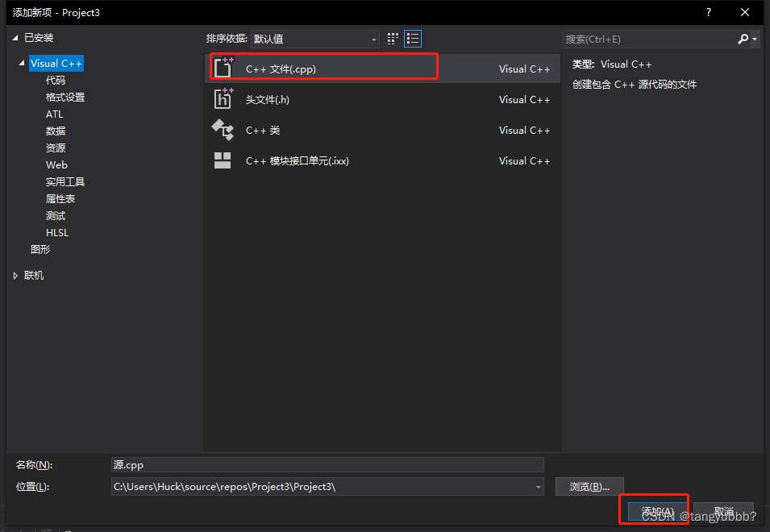Select the 头文件(.h) template icon
The width and height of the screenshot is (770, 532).
(x=223, y=99)
